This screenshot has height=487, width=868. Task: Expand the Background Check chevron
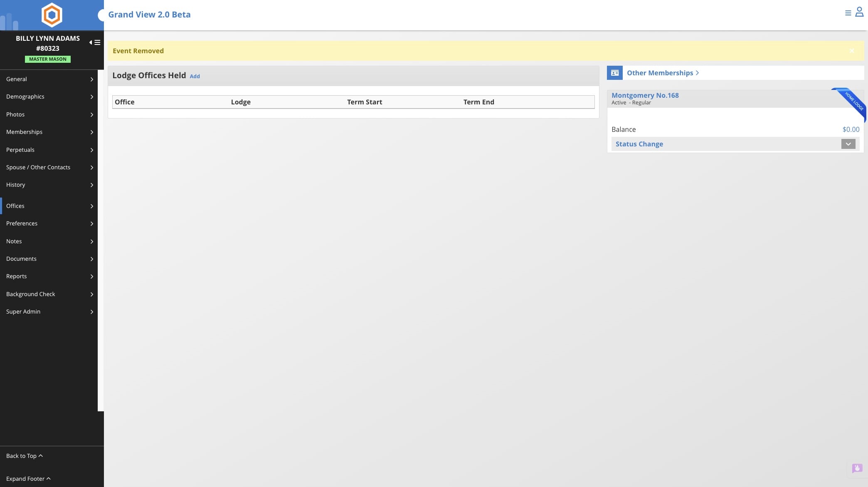(x=91, y=294)
